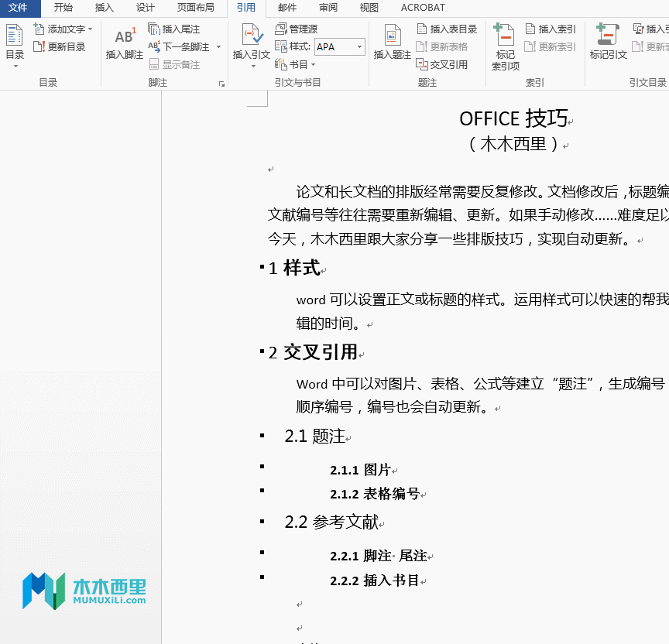Viewport: 669px width, 644px height.
Task: Click the subtitle （木木西里）
Action: 513,144
